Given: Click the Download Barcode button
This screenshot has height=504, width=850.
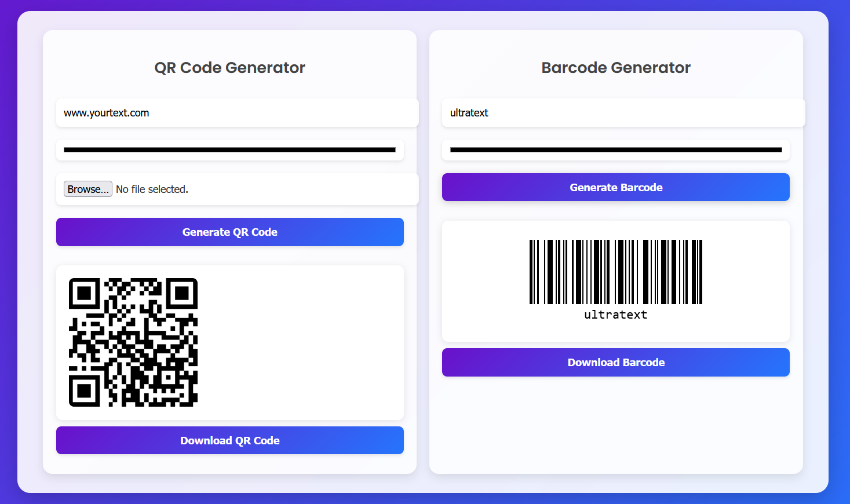Looking at the screenshot, I should [616, 362].
